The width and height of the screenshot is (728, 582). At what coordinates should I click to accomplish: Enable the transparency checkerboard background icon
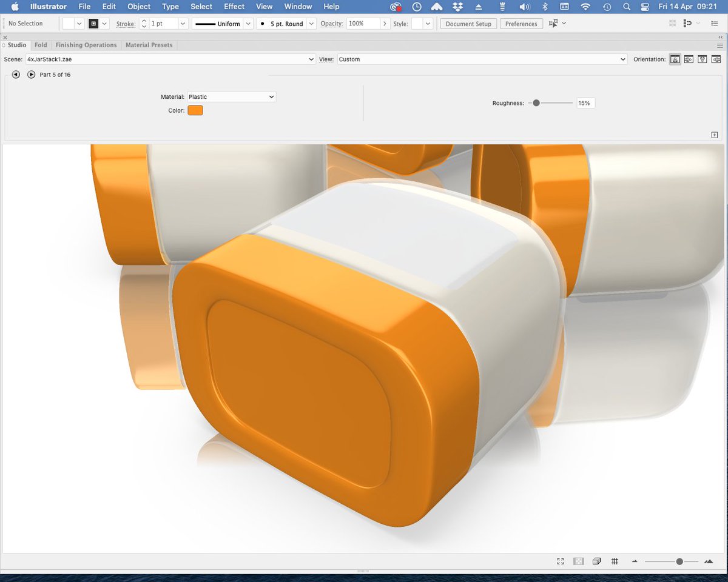[x=578, y=561]
